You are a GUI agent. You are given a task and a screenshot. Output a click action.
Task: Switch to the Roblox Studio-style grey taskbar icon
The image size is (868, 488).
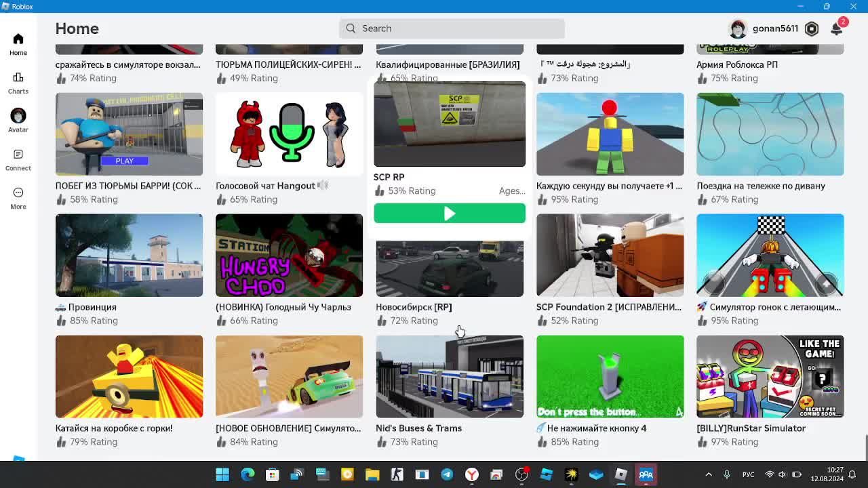(620, 474)
